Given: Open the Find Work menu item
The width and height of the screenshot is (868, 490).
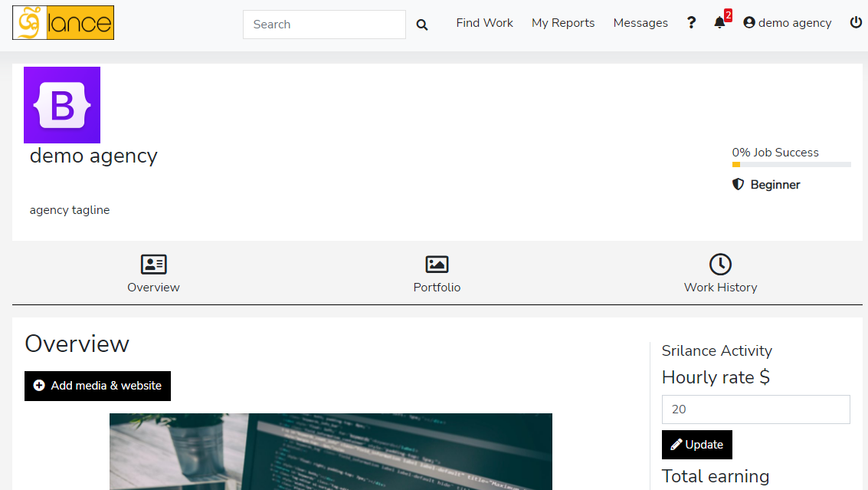Looking at the screenshot, I should click(x=484, y=23).
